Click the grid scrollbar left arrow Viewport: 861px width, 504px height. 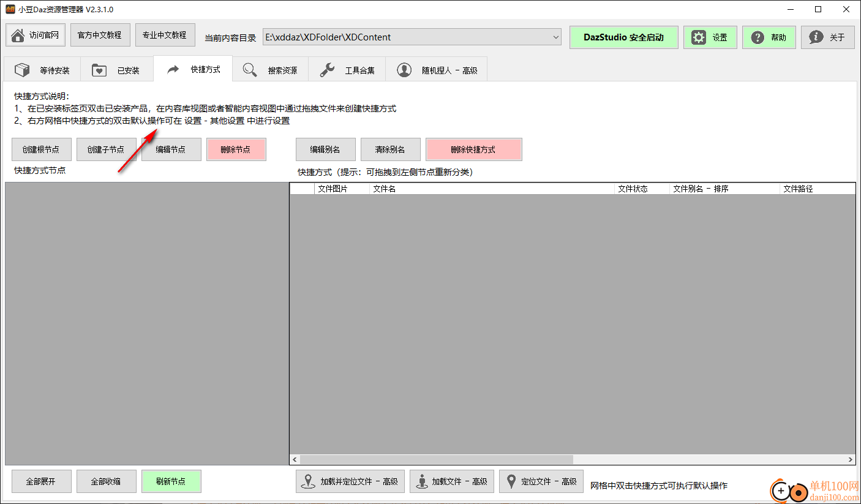tap(295, 459)
